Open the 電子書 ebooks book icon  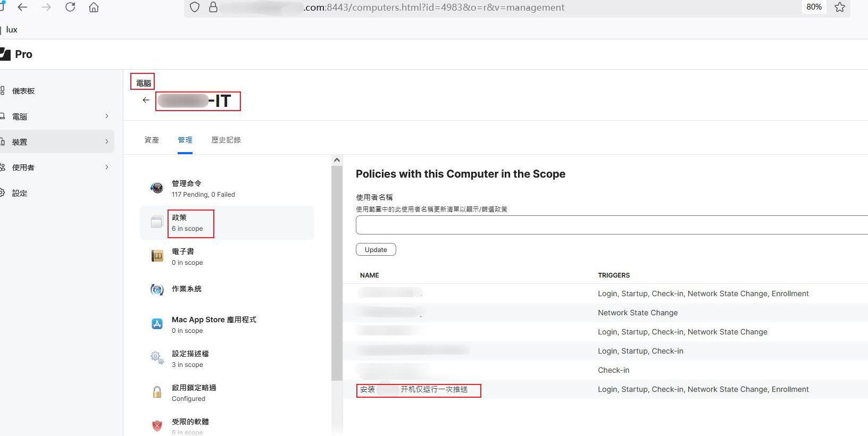(157, 256)
